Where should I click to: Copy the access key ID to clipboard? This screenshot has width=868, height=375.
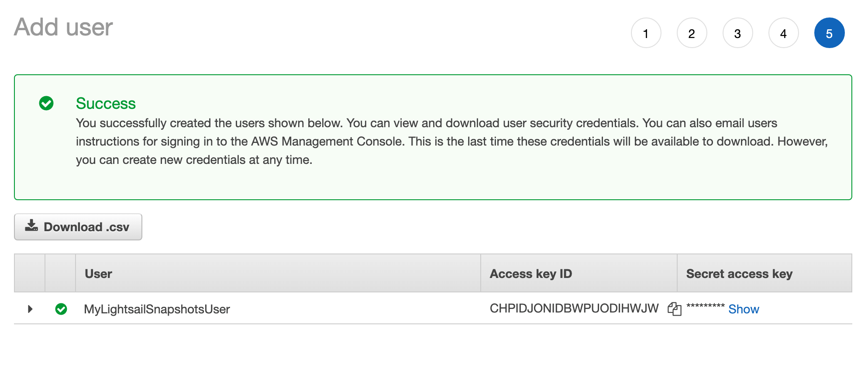coord(675,309)
